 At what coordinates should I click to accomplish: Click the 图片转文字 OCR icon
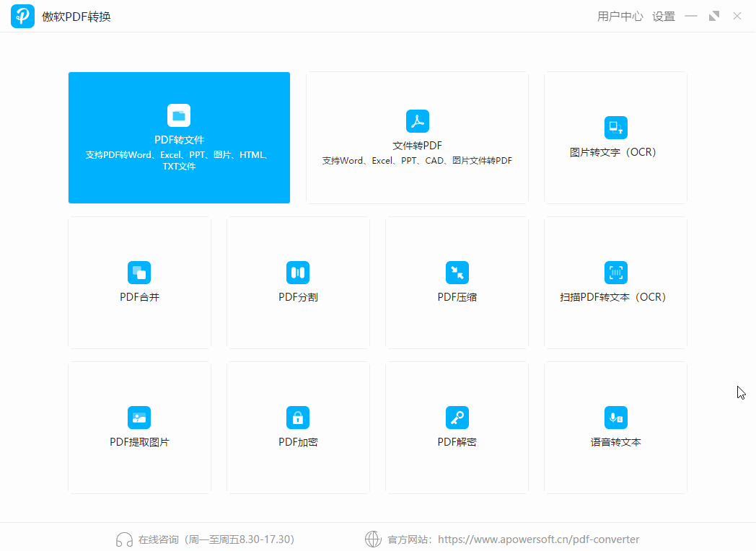pyautogui.click(x=616, y=127)
